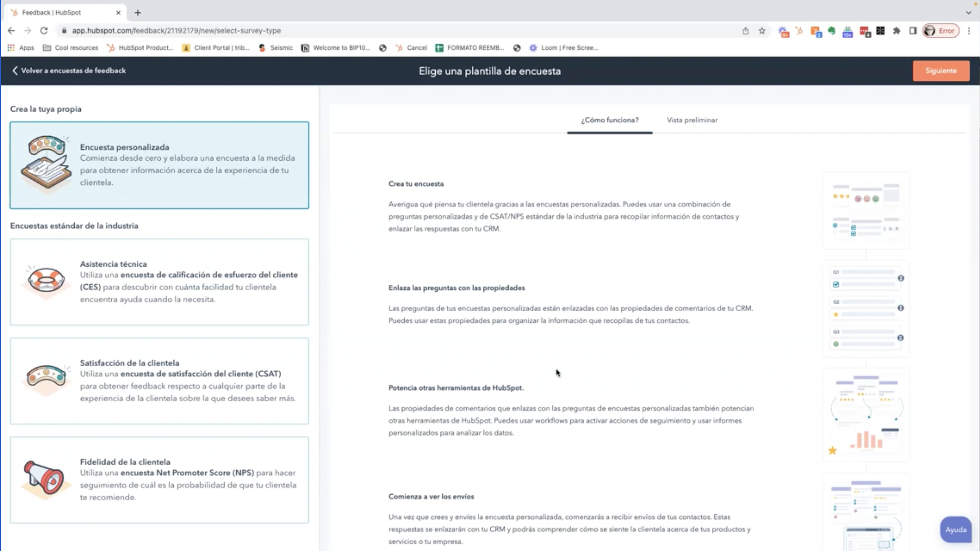Click the browser reload page icon
This screenshot has width=980, height=551.
coord(44,31)
